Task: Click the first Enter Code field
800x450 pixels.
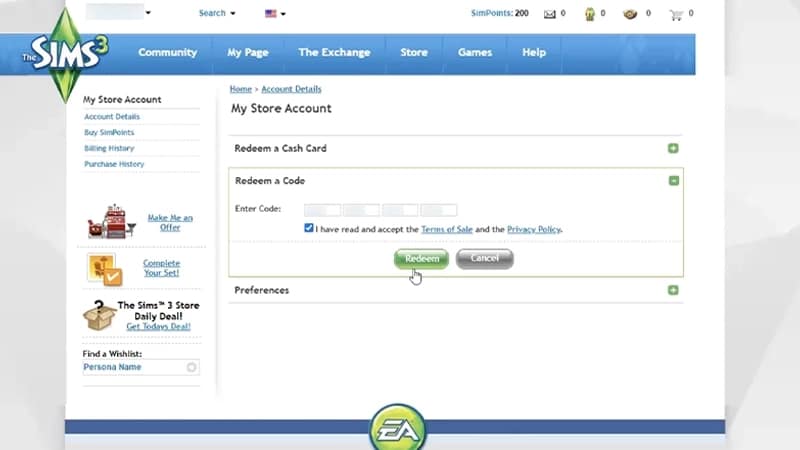Action: pyautogui.click(x=322, y=210)
